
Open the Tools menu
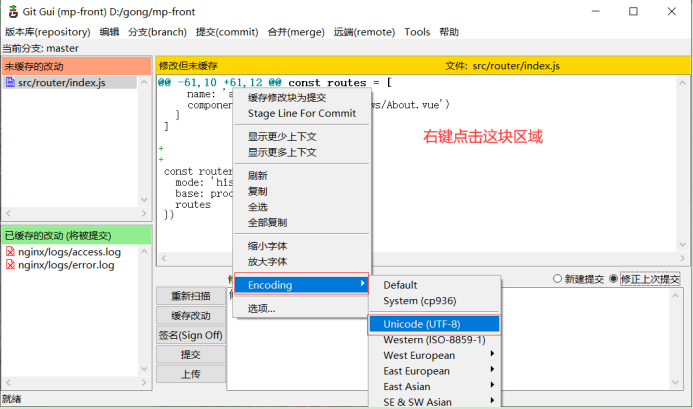pyautogui.click(x=417, y=32)
